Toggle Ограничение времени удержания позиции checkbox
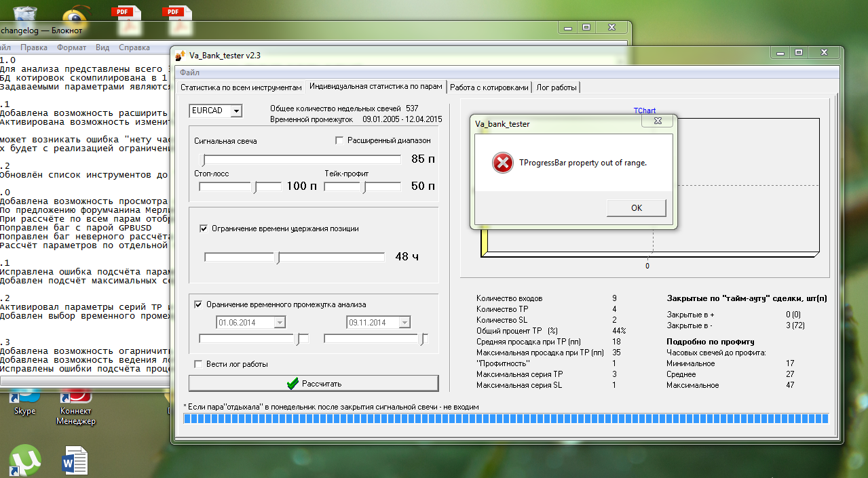 click(x=204, y=228)
